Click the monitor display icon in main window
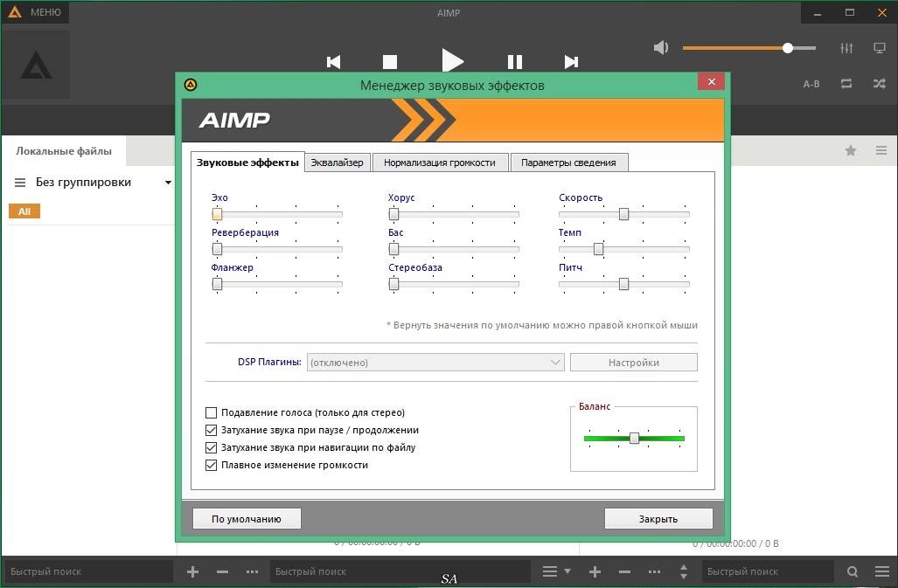This screenshot has width=898, height=588. [x=880, y=48]
